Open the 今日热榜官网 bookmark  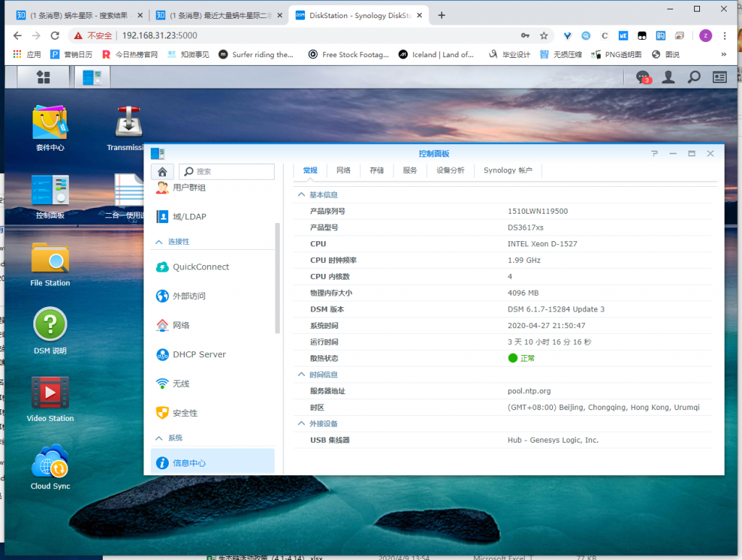130,54
